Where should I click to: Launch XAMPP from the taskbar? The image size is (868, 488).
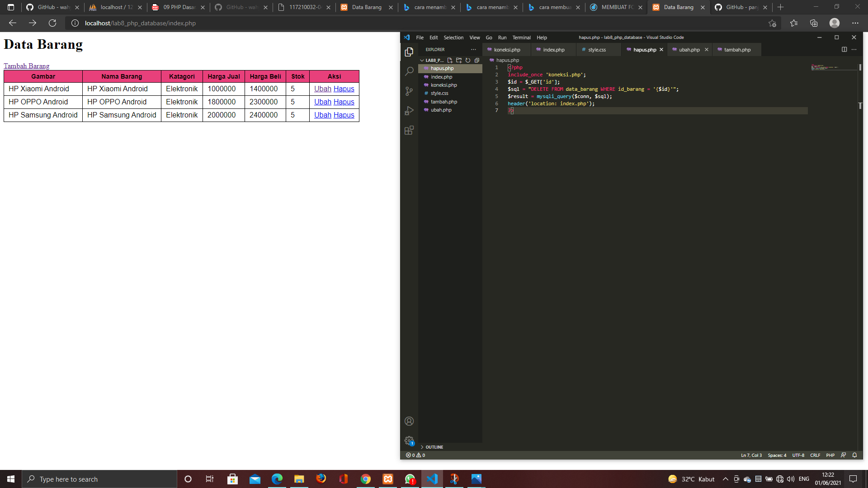[388, 479]
